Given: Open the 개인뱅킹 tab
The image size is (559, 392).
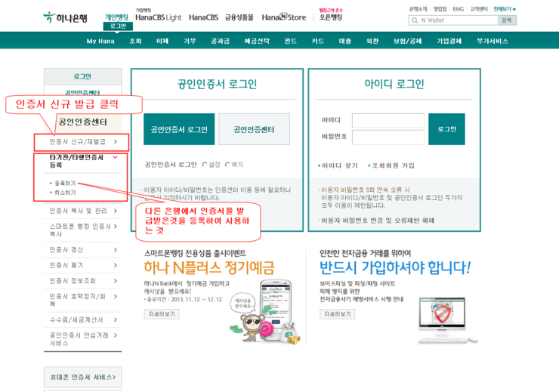Looking at the screenshot, I should click(x=116, y=17).
